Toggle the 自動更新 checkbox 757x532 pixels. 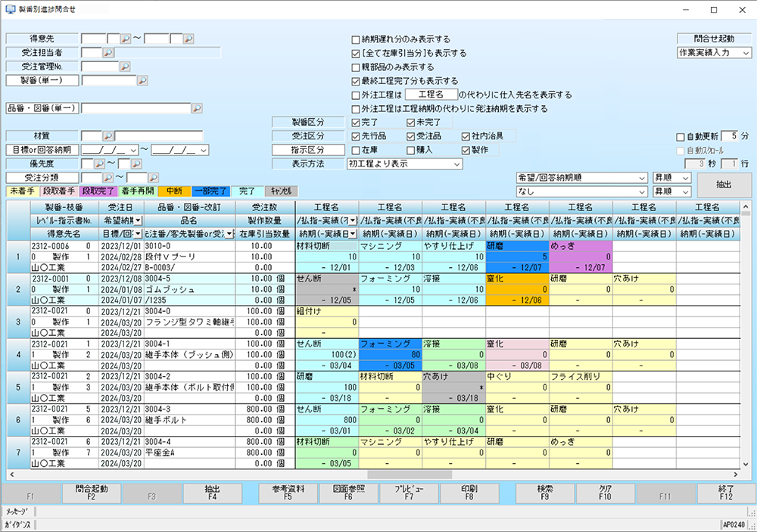680,136
